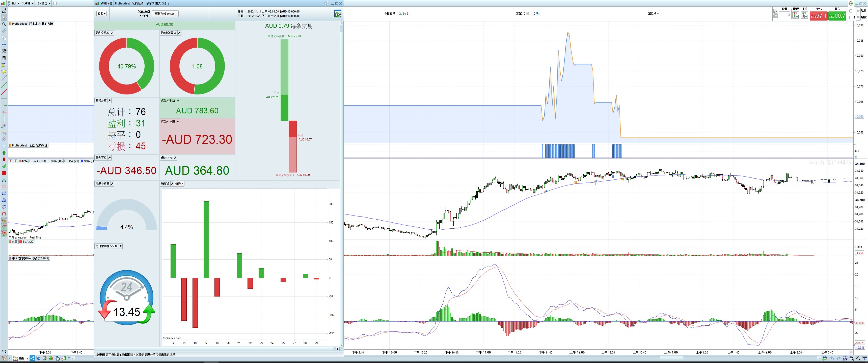Image resolution: width=868 pixels, height=363 pixels.
Task: Click the 更新ProBacktest button
Action: (165, 14)
